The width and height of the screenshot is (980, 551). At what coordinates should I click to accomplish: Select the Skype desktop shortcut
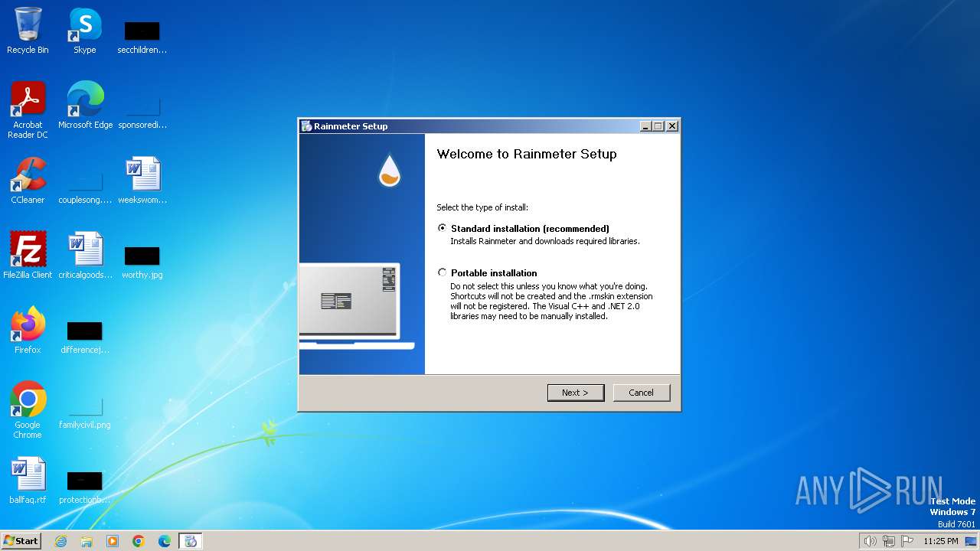85,31
